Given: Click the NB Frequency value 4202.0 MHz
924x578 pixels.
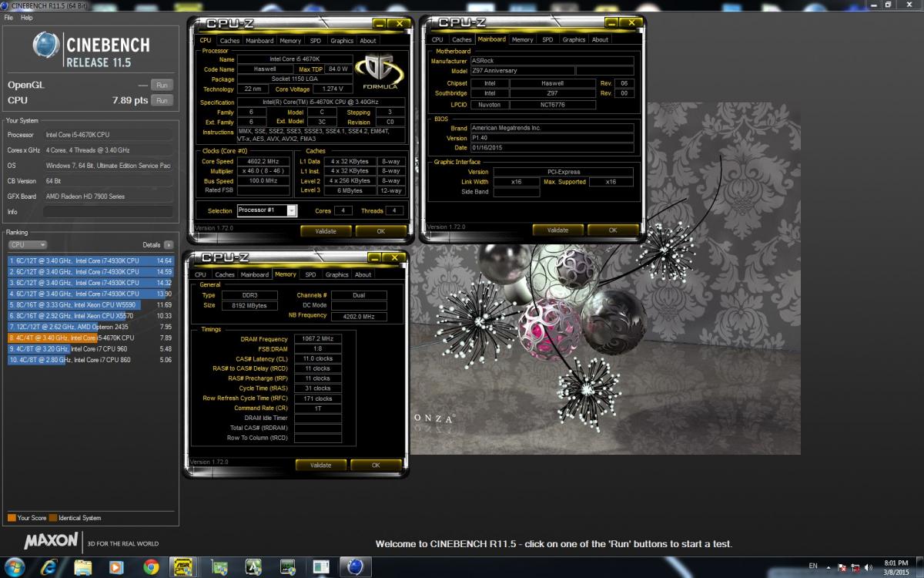Looking at the screenshot, I should 357,316.
